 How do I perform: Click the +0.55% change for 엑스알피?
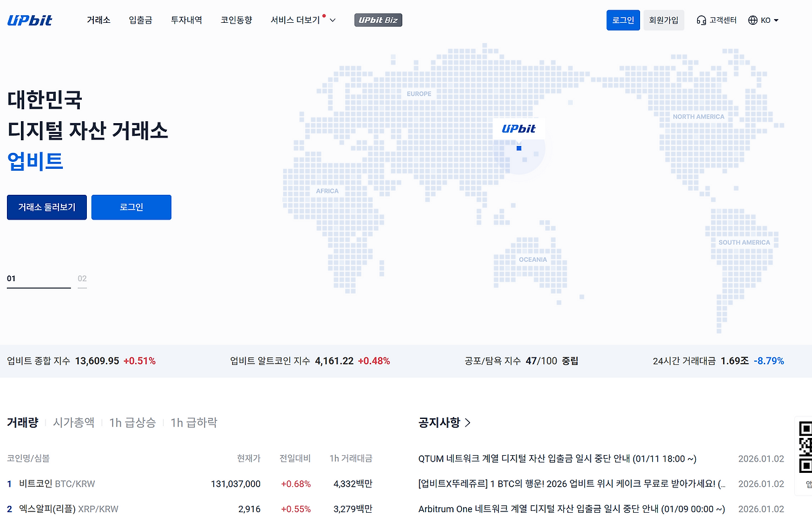tap(296, 509)
